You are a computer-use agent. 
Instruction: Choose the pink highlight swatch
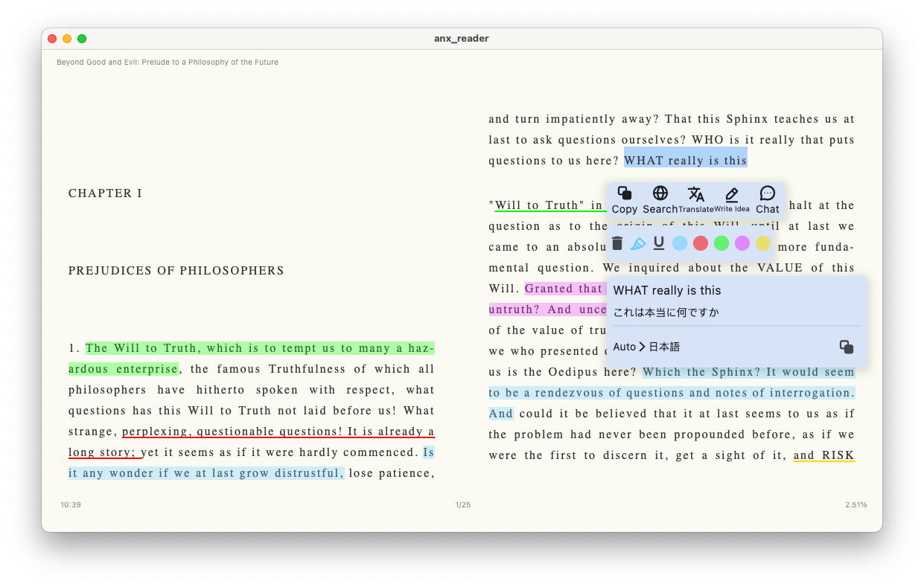742,243
